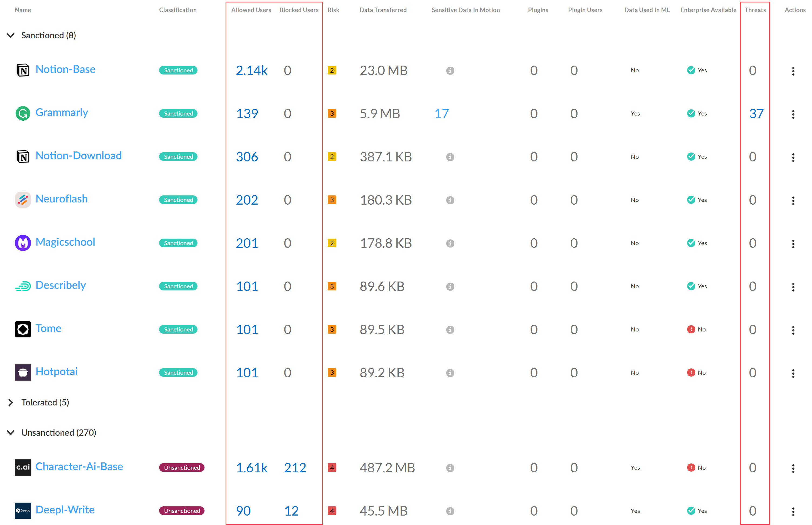This screenshot has width=812, height=525.
Task: Click the Magicschool purple logo icon
Action: click(23, 243)
